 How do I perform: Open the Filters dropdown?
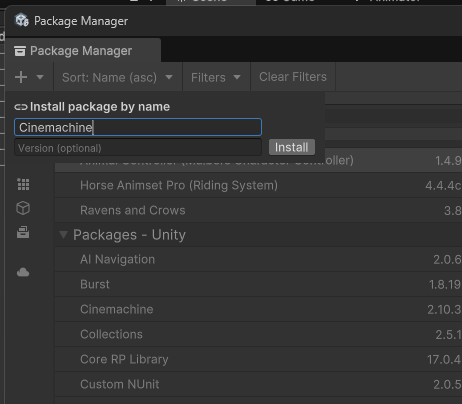tap(216, 77)
